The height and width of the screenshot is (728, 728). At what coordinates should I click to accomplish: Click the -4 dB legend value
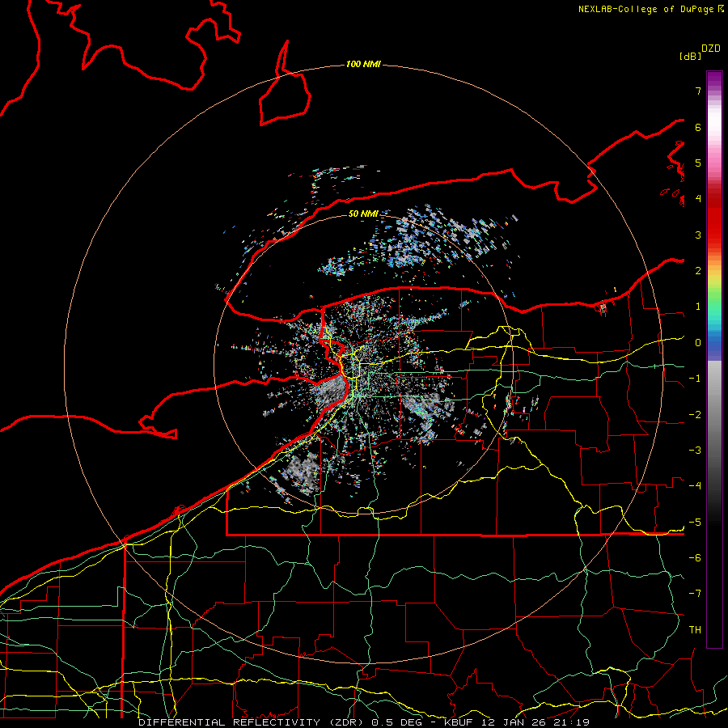[695, 486]
